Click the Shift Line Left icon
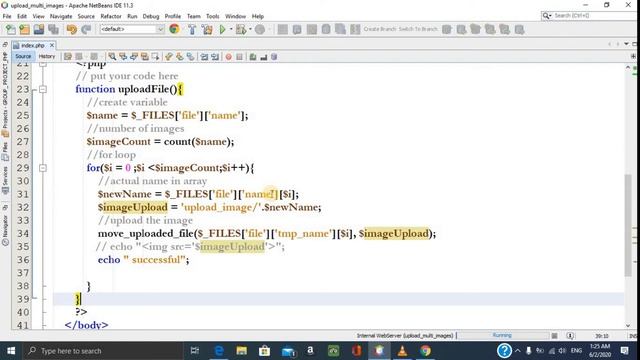The height and width of the screenshot is (360, 640). [x=204, y=57]
